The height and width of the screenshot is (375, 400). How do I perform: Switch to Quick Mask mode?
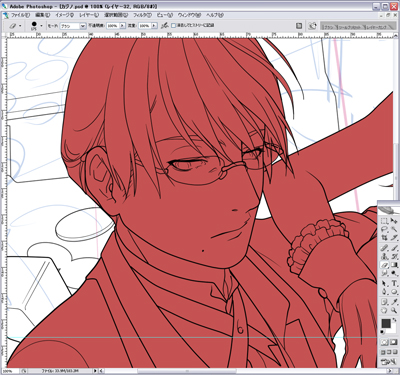point(394,342)
